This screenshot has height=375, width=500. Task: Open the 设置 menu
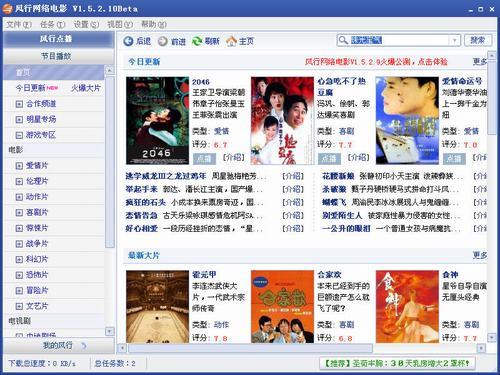click(x=86, y=24)
